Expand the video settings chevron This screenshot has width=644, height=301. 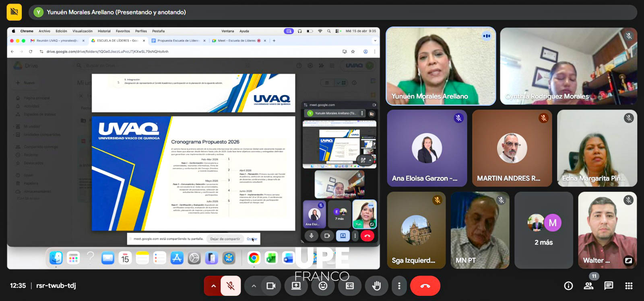pyautogui.click(x=254, y=286)
